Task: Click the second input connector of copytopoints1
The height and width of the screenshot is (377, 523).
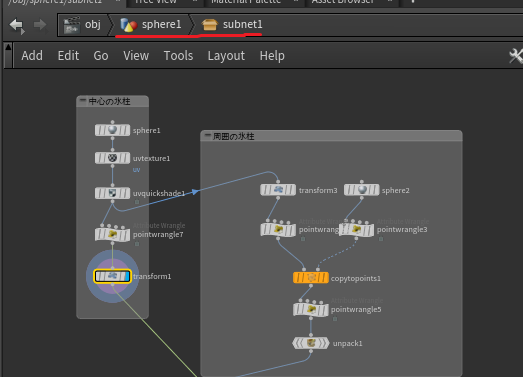Action: click(318, 269)
